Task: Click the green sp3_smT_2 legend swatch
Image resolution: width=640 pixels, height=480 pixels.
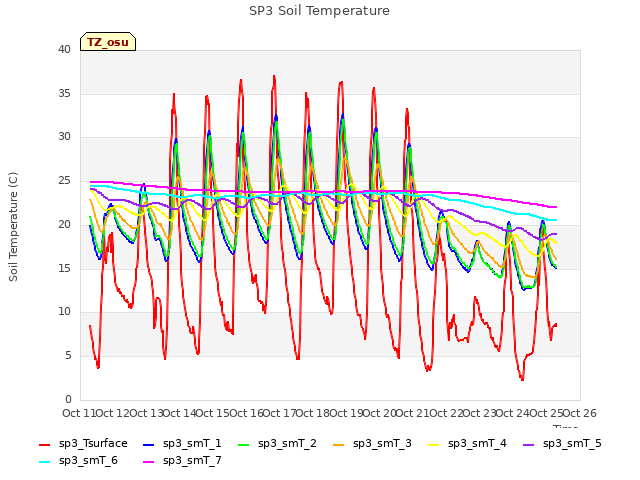Action: 244,444
